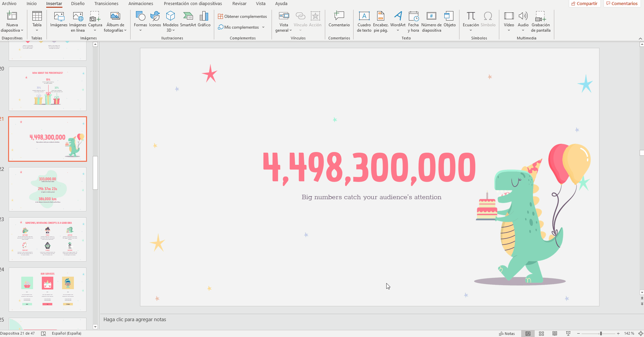Click Álbum de fotografías icon
Screen dimensions: 644x337
[115, 22]
